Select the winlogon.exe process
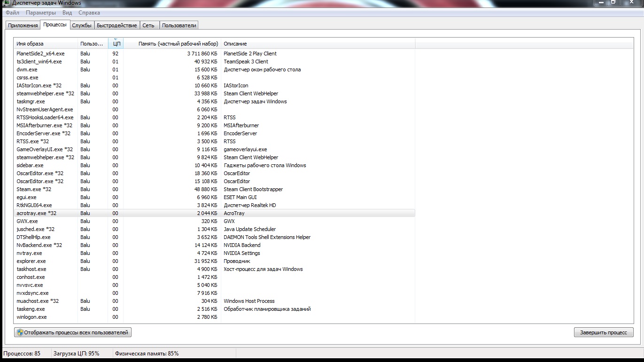The image size is (644, 362). [x=215, y=317]
